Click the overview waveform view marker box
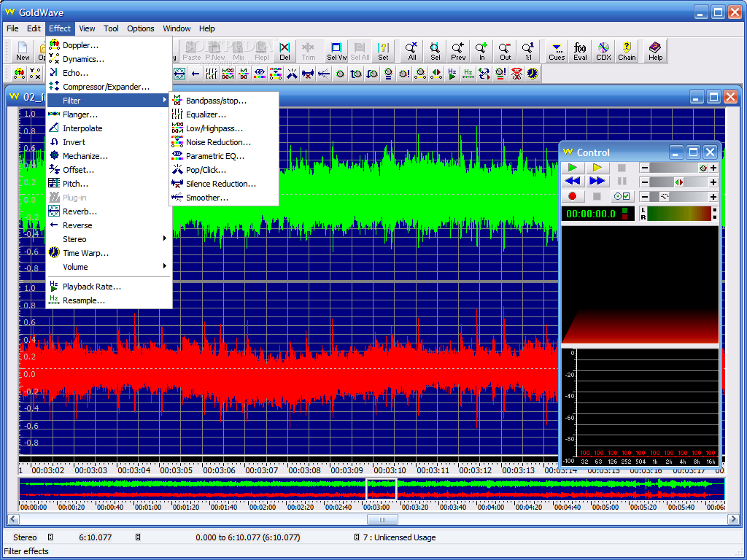The width and height of the screenshot is (747, 560). 381,489
